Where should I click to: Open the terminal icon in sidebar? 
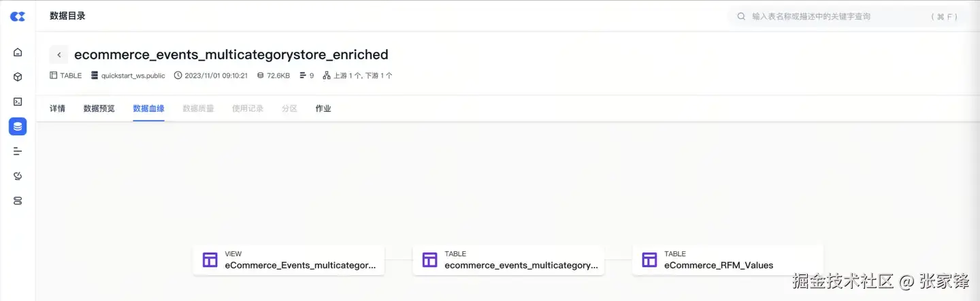18,101
